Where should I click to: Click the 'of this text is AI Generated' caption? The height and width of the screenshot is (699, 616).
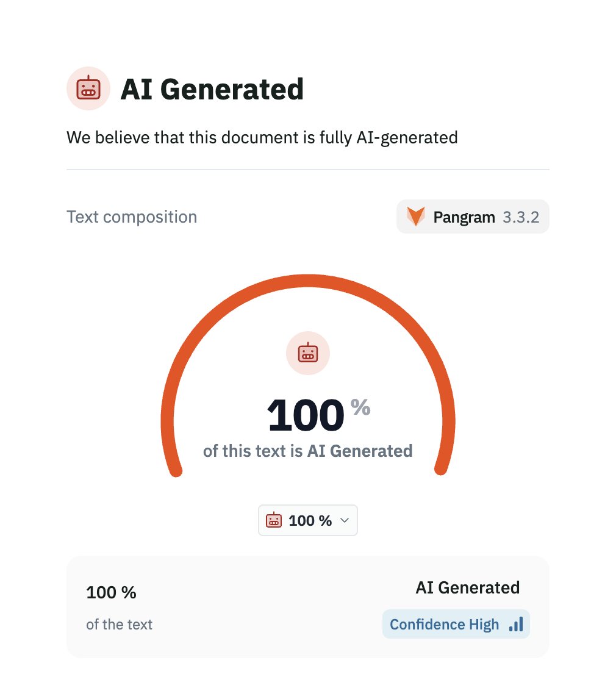307,451
